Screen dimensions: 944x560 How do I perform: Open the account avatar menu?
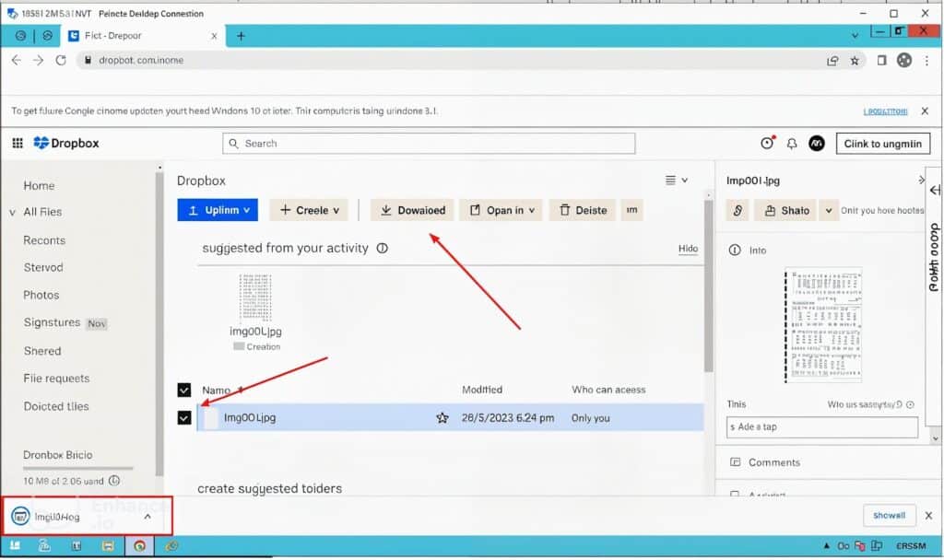817,143
